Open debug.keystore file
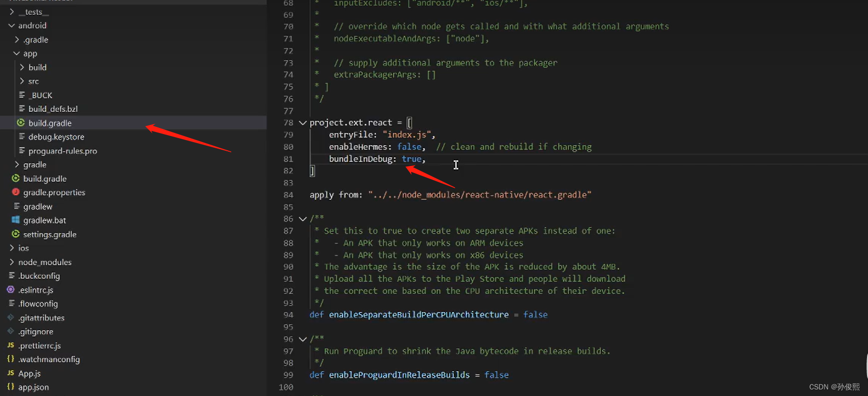This screenshot has height=396, width=868. pyautogui.click(x=56, y=137)
